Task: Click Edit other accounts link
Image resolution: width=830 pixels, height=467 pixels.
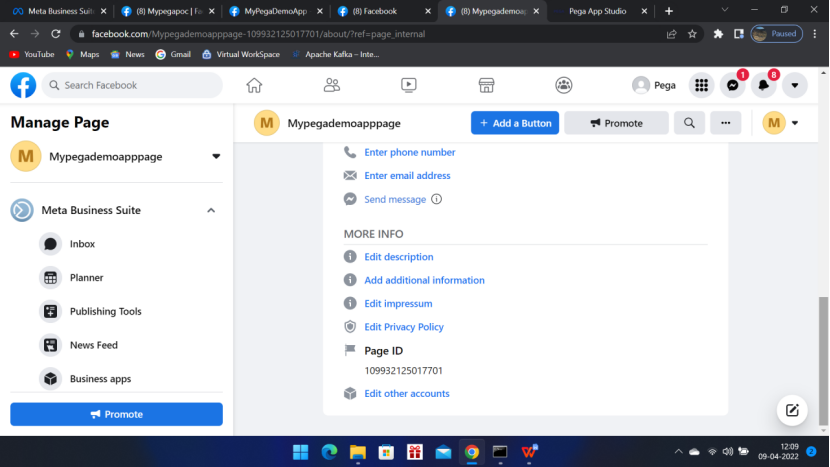Action: 407,393
